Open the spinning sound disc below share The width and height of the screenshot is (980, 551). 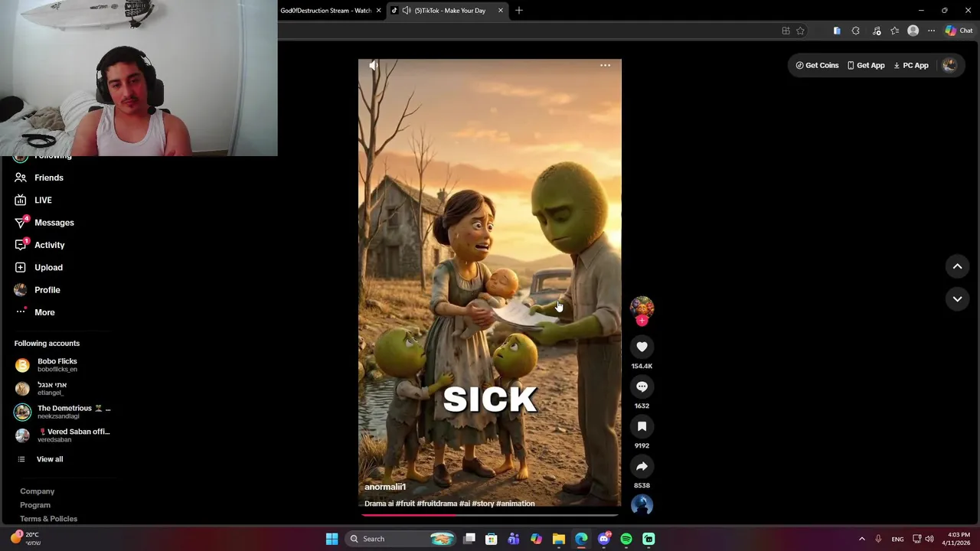(x=642, y=505)
